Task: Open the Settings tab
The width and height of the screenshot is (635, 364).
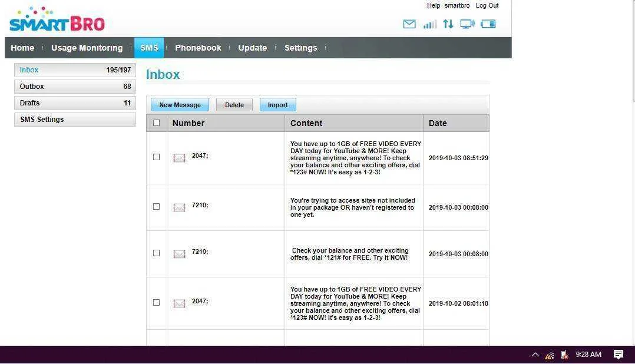Action: pos(300,48)
